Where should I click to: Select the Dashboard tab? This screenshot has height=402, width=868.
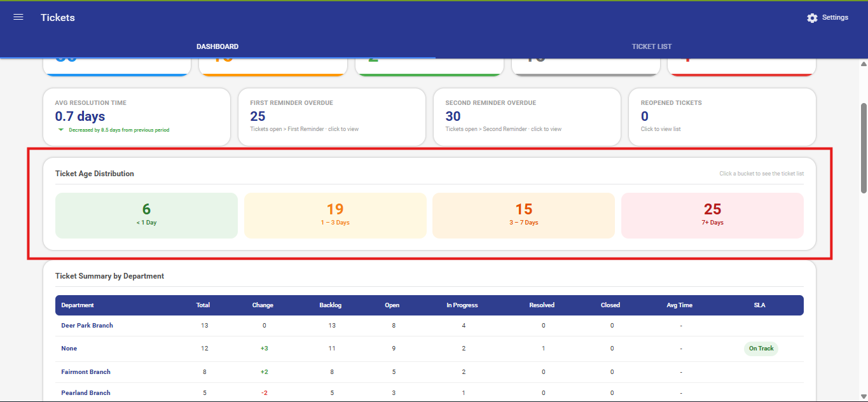tap(217, 46)
